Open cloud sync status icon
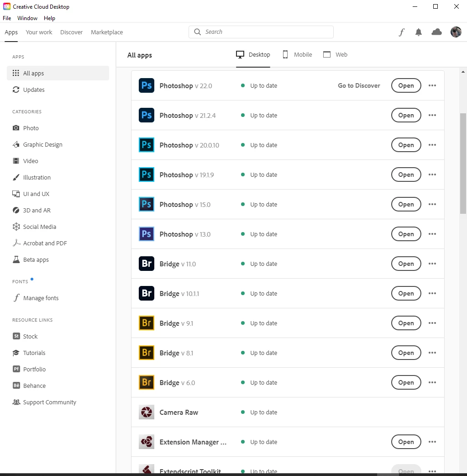This screenshot has height=476, width=467. [436, 32]
